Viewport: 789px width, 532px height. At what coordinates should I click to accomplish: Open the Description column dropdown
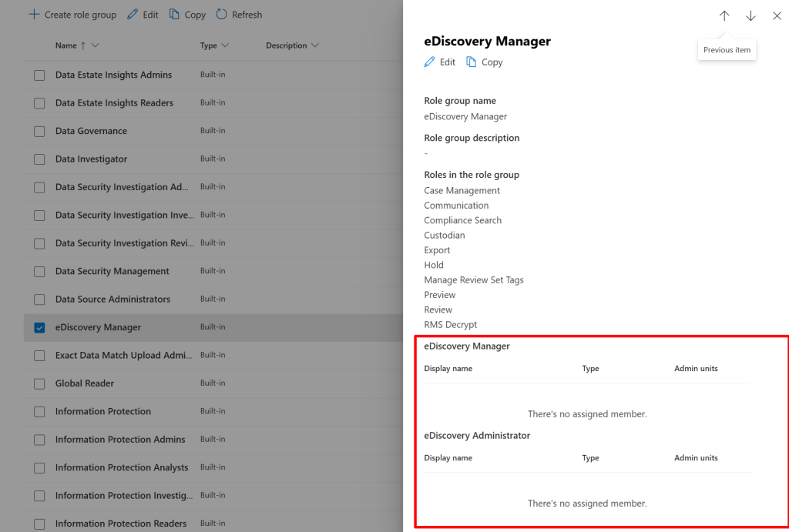click(314, 46)
